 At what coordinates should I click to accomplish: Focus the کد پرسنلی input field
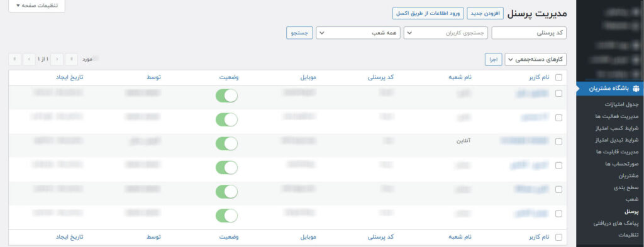pyautogui.click(x=529, y=33)
